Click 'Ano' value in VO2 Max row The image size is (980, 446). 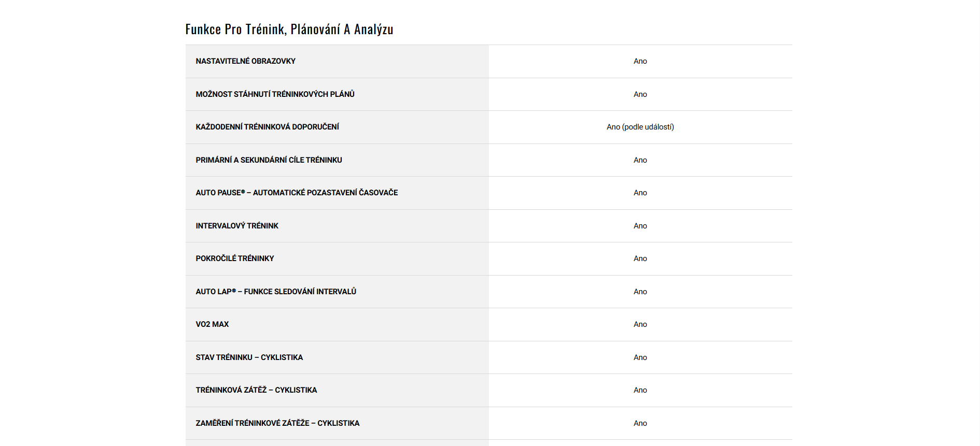coord(640,324)
